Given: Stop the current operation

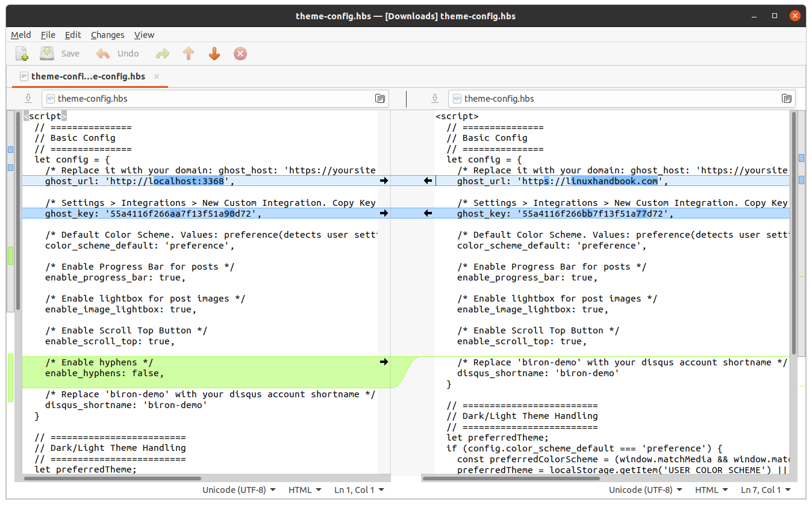Looking at the screenshot, I should point(240,54).
